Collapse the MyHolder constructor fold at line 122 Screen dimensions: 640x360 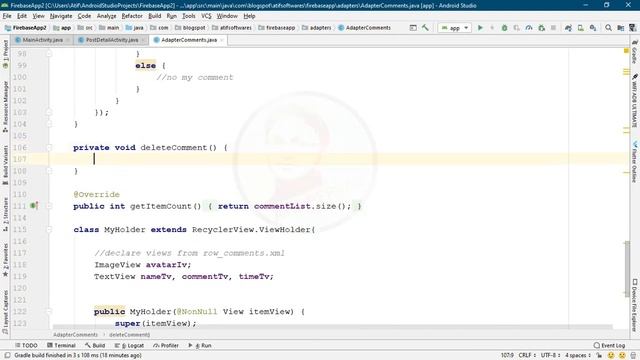[x=49, y=311]
